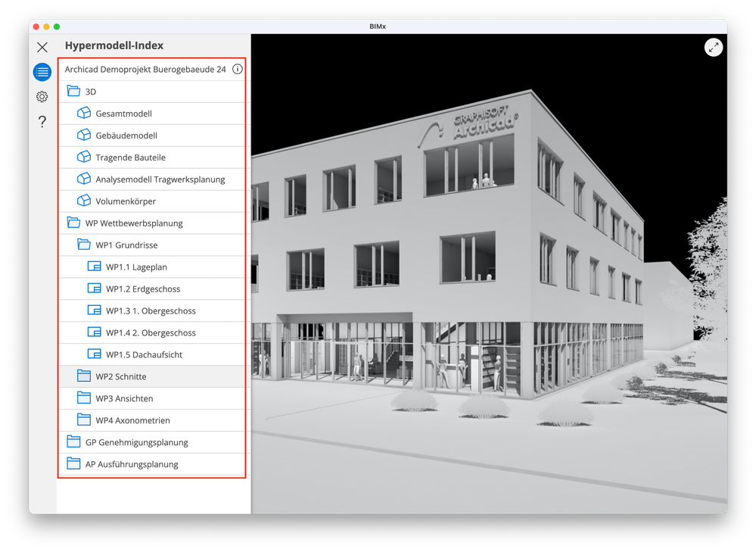Select WP2 Schnitte label

pyautogui.click(x=121, y=377)
